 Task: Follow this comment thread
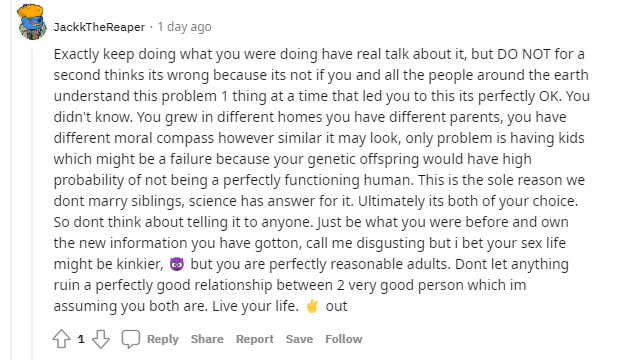[344, 339]
